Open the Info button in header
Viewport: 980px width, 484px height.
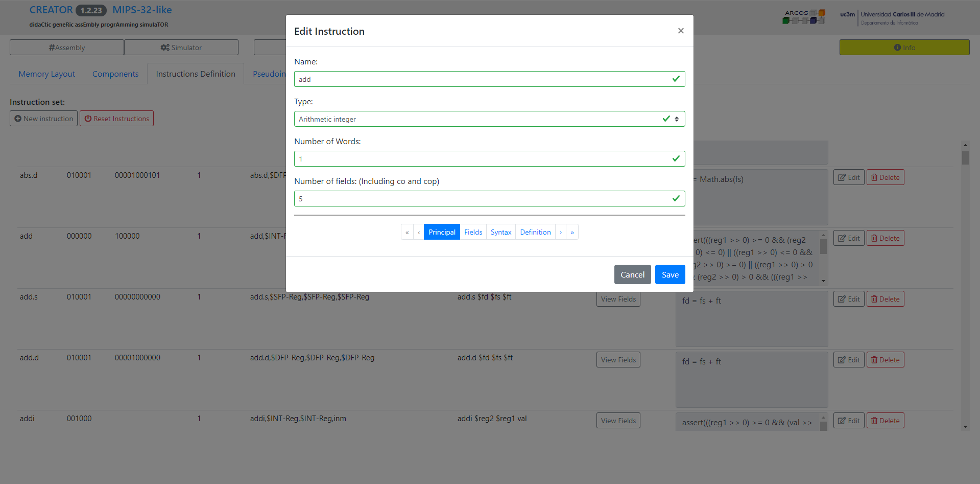coord(904,48)
